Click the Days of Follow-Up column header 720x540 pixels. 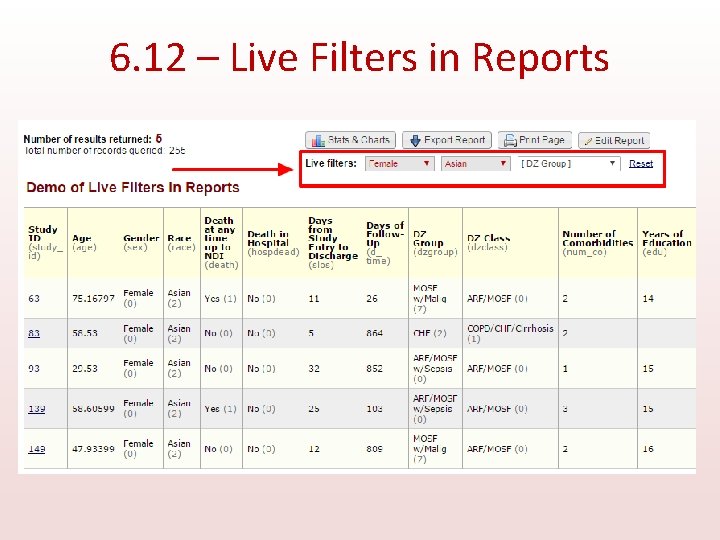(385, 243)
